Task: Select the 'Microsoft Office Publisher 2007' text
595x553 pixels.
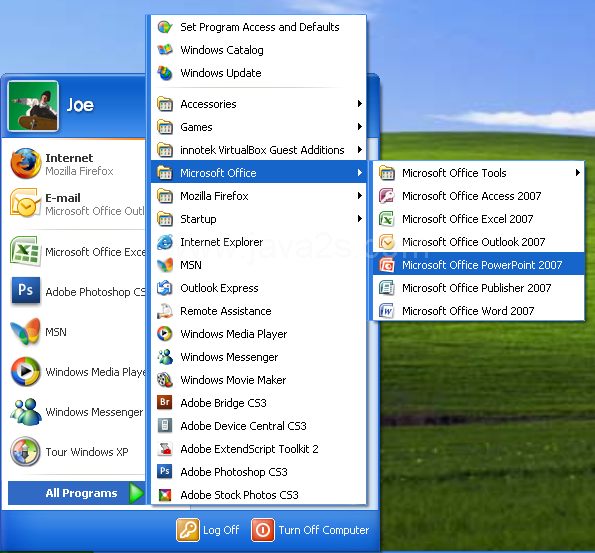Action: (x=477, y=288)
